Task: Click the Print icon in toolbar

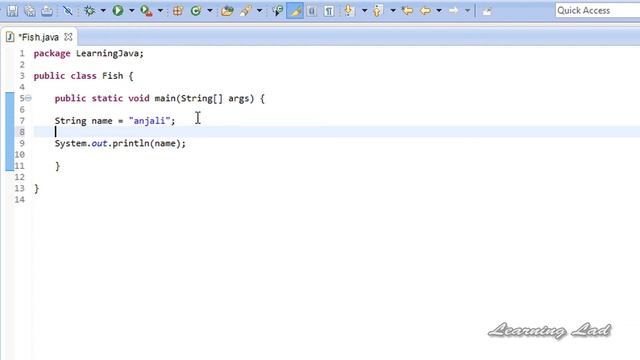Action: [x=47, y=11]
